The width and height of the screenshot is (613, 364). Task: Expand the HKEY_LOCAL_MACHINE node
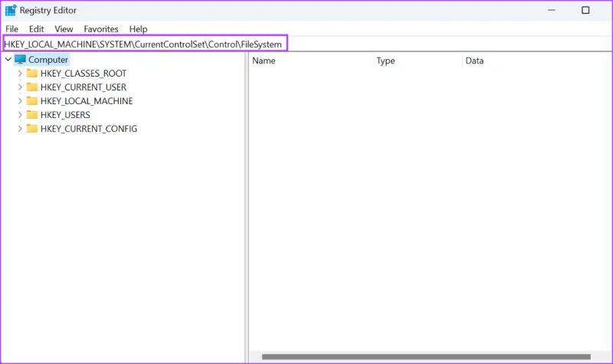(x=20, y=101)
